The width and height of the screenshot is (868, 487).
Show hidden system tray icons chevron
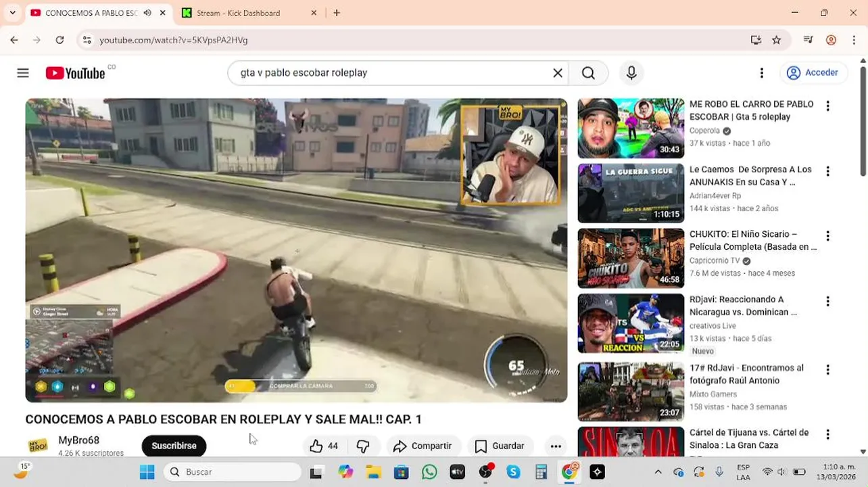(658, 471)
